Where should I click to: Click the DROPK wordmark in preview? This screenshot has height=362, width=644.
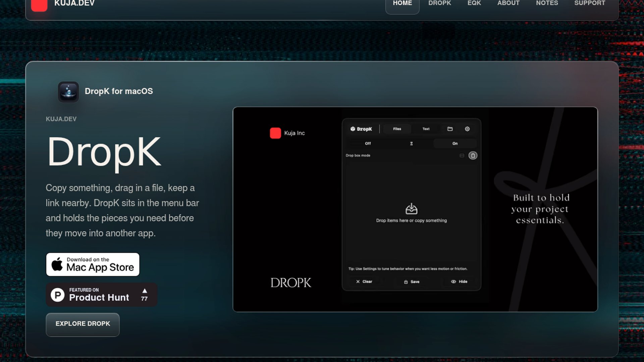(291, 283)
